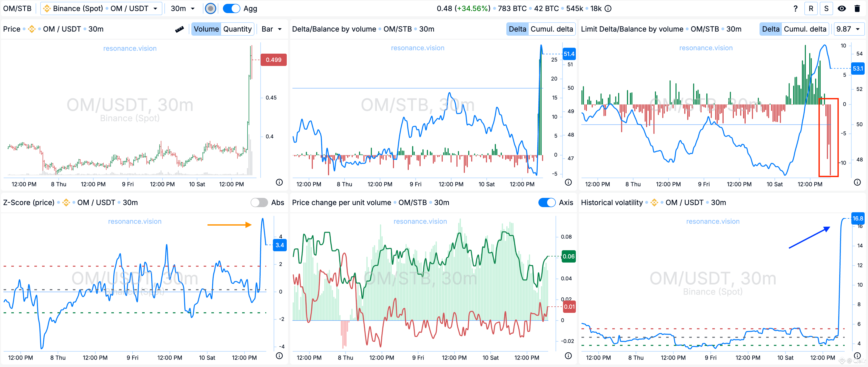Click the trash delete icon
The width and height of the screenshot is (868, 367).
click(857, 8)
